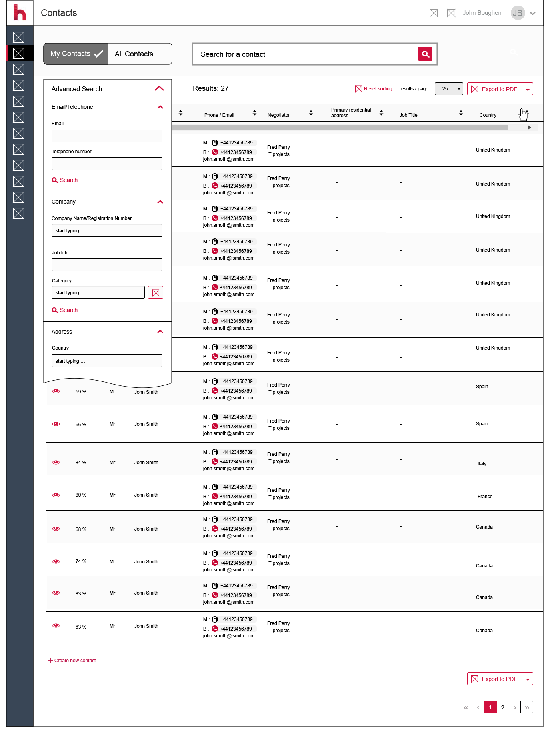Click the horizontal table scrollbar

340,128
